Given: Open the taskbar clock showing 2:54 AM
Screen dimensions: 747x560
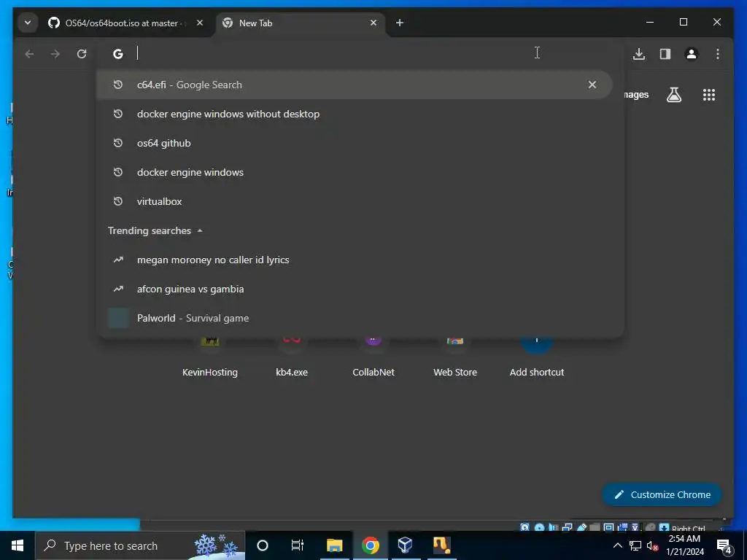Looking at the screenshot, I should (x=685, y=545).
